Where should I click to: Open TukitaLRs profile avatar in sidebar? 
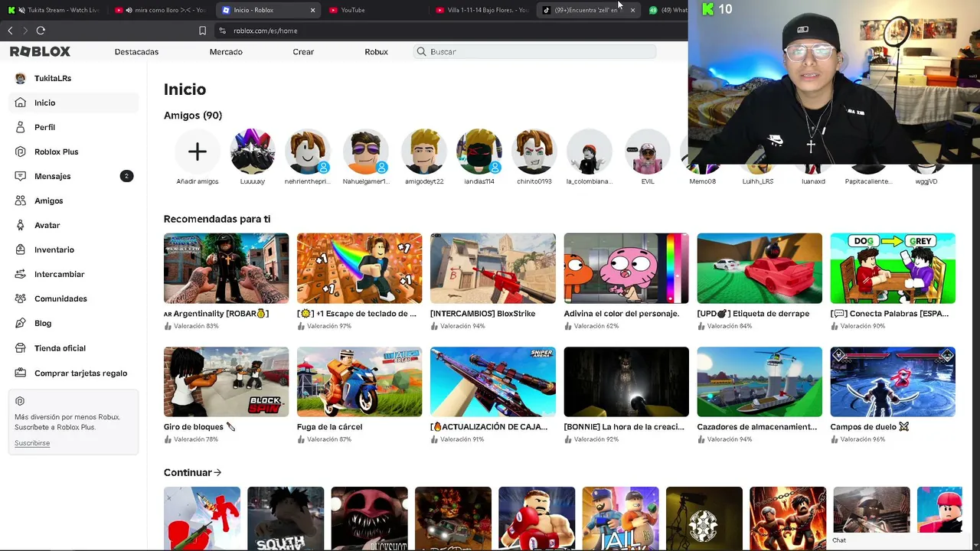pyautogui.click(x=20, y=78)
